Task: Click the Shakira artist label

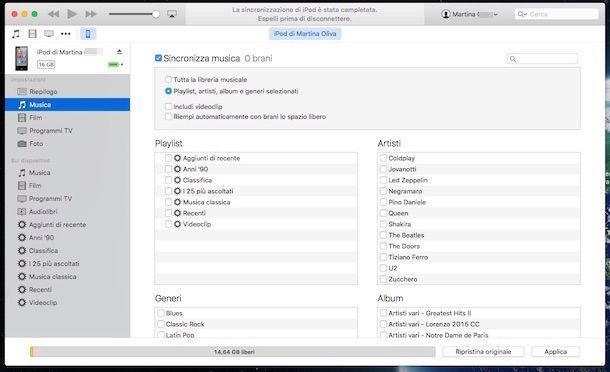Action: click(400, 224)
